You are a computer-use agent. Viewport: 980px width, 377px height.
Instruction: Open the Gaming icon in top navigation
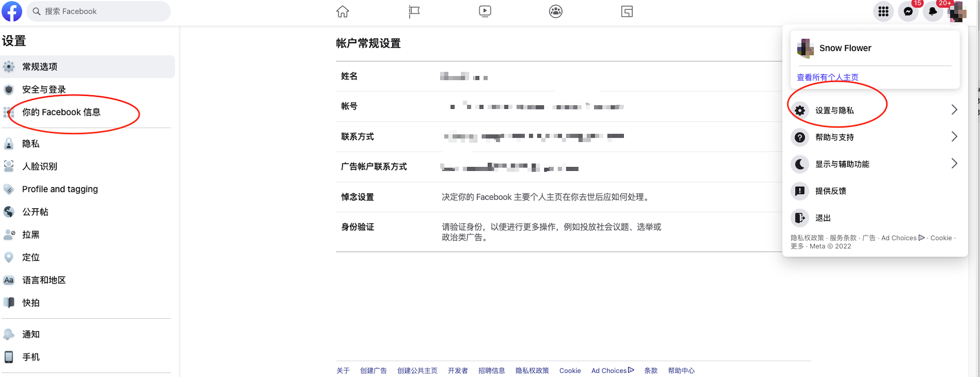[x=627, y=11]
